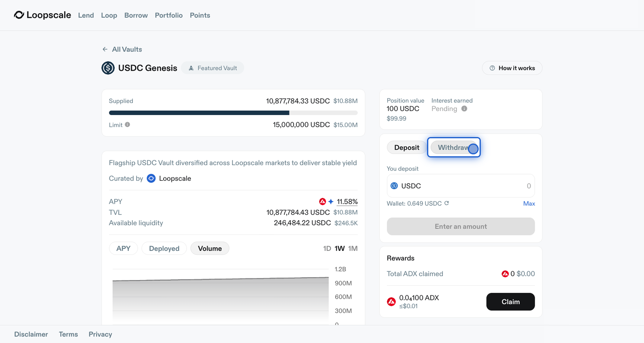Click the question icon in How it works

click(492, 68)
